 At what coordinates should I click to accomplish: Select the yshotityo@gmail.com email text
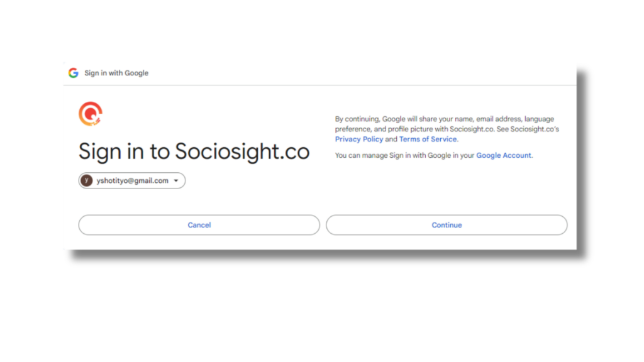coord(132,180)
